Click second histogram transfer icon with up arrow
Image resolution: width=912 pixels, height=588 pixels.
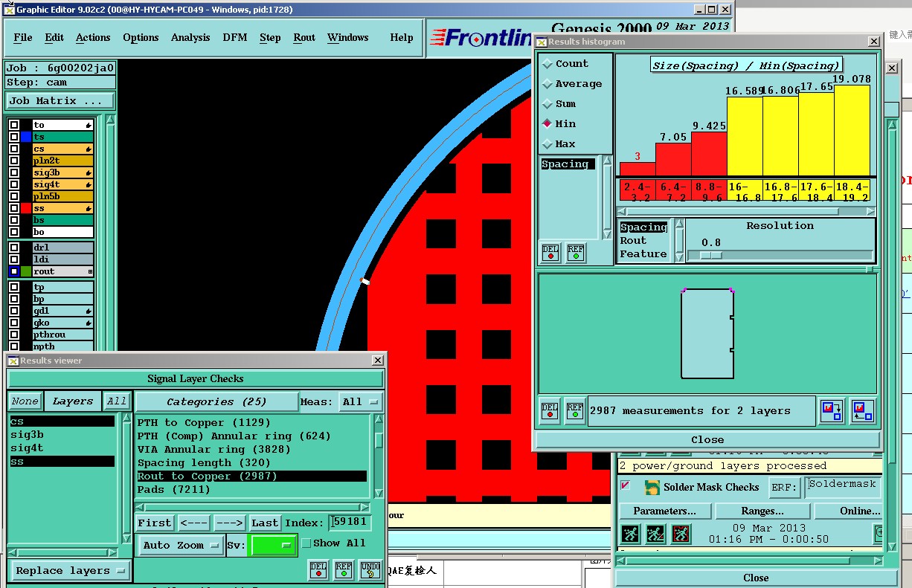863,411
